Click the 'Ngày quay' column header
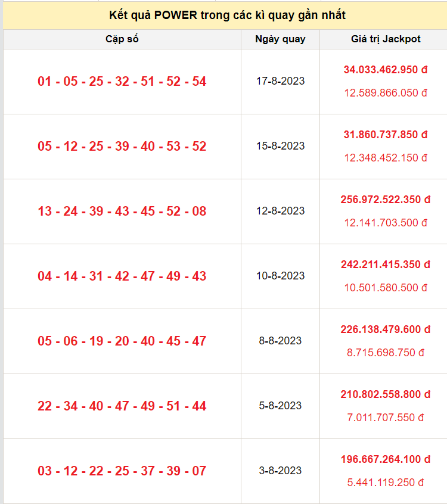 click(x=280, y=39)
